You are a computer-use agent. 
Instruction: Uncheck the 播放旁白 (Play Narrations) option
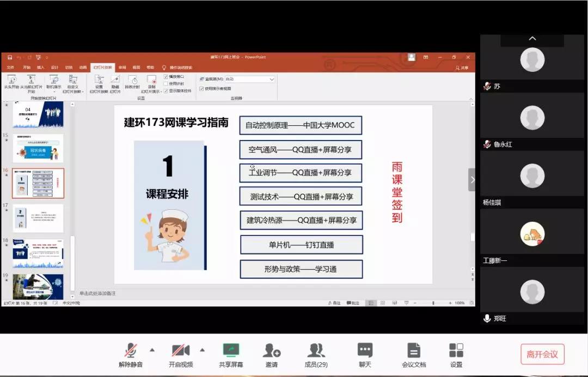[166, 76]
